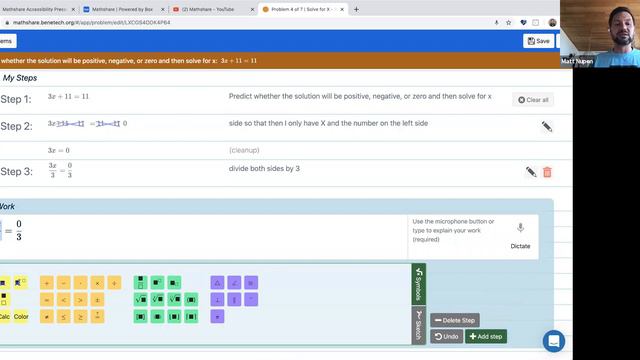Close the Mathshare YouTube tab
640x360 pixels.
[252, 9]
